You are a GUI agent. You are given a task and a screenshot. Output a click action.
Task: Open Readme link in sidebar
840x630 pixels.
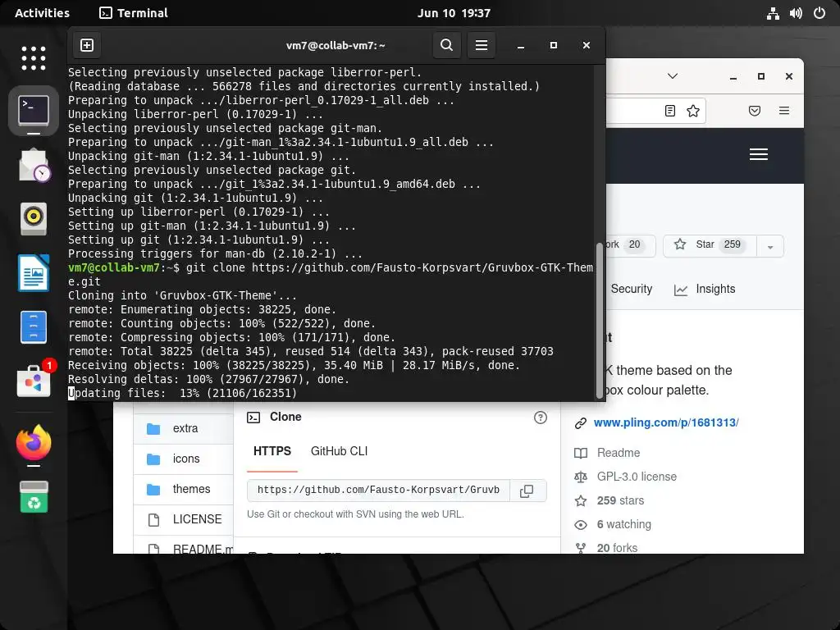pos(619,453)
